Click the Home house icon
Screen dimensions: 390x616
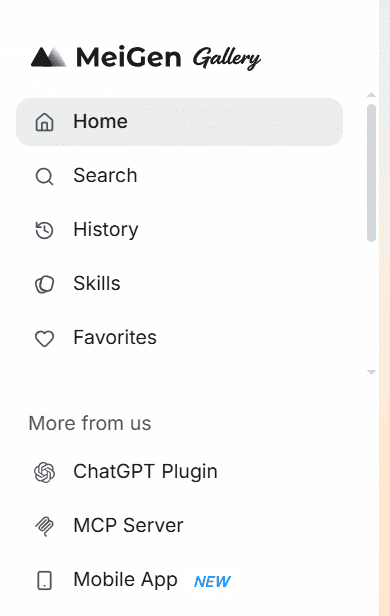44,122
